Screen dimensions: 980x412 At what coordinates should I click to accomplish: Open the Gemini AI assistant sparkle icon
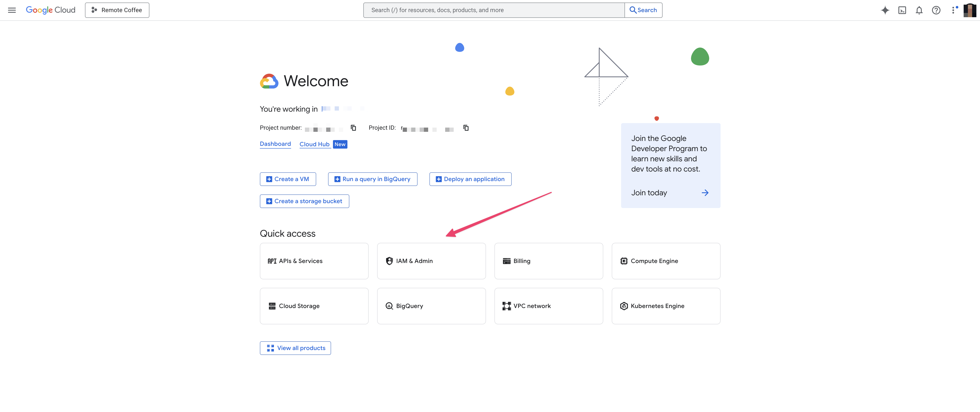[885, 10]
